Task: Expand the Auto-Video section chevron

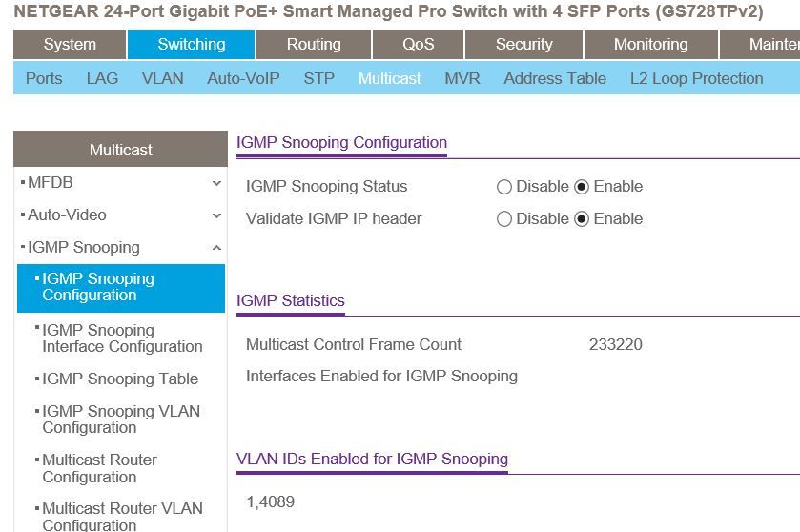Action: (x=216, y=215)
